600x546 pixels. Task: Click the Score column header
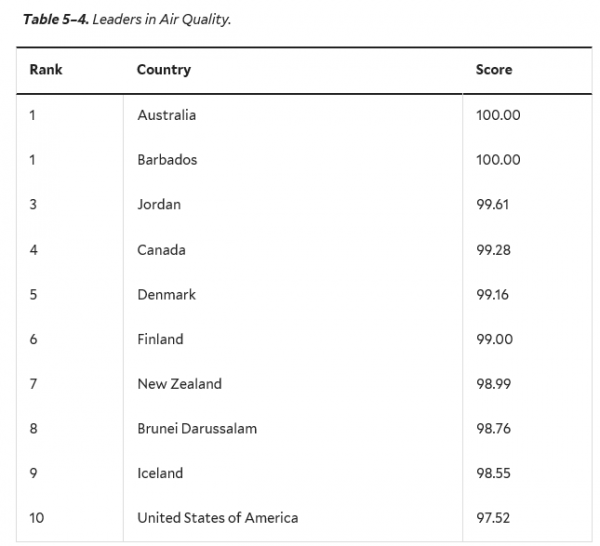[494, 70]
